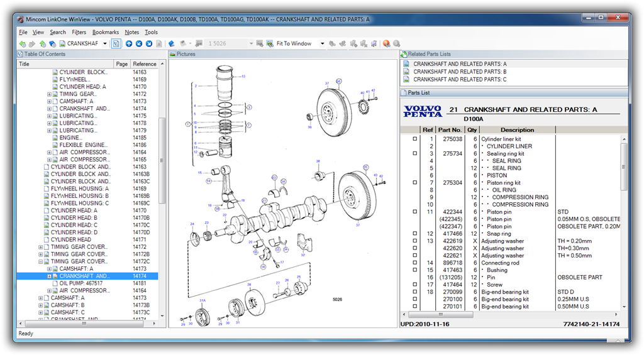The image size is (644, 355).
Task: Expand the TIMING GEAR COVER entry, reference 14172B
Action: click(41, 254)
